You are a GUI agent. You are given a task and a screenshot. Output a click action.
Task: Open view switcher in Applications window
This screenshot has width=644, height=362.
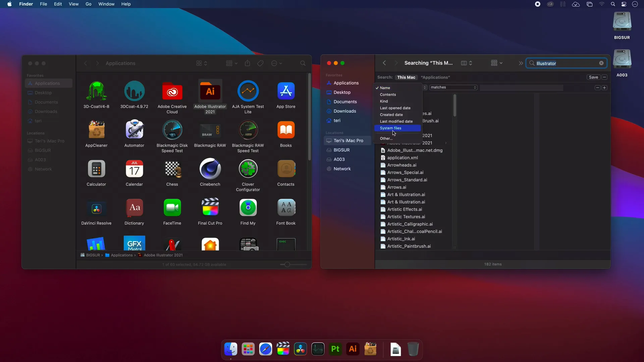pos(202,63)
